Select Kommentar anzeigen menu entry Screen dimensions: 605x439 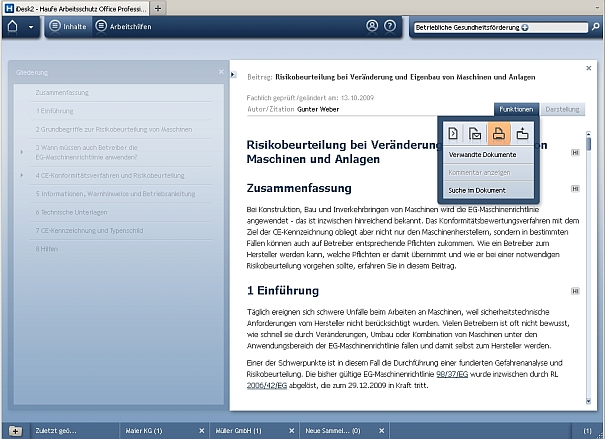[488, 173]
